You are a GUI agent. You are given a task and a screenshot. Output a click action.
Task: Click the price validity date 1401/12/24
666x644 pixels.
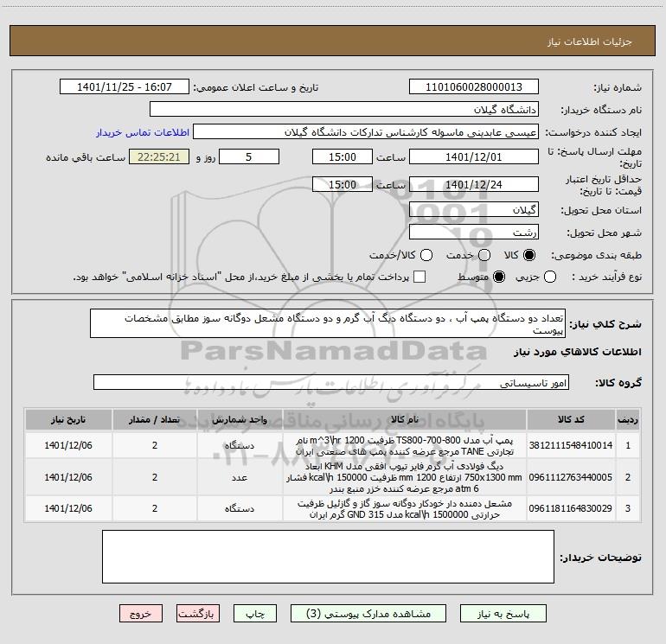pos(474,184)
